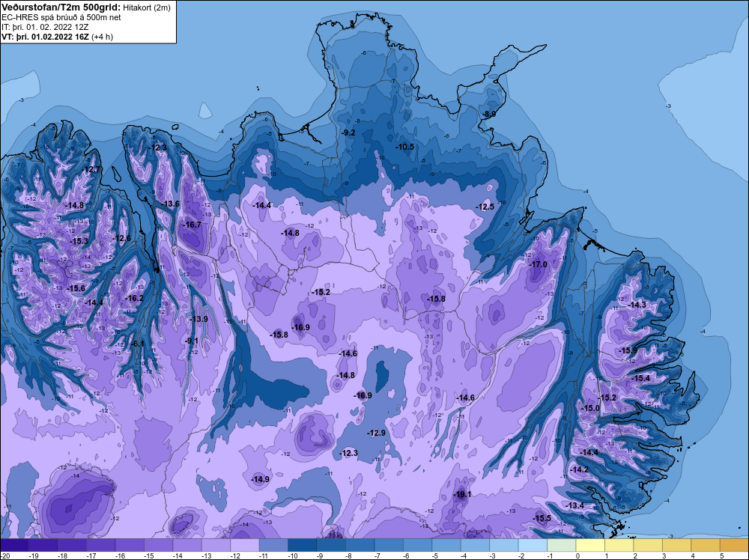Click the 'VT: þri. 01.02.2022 16Z' valid time
The image size is (749, 560).
point(46,37)
